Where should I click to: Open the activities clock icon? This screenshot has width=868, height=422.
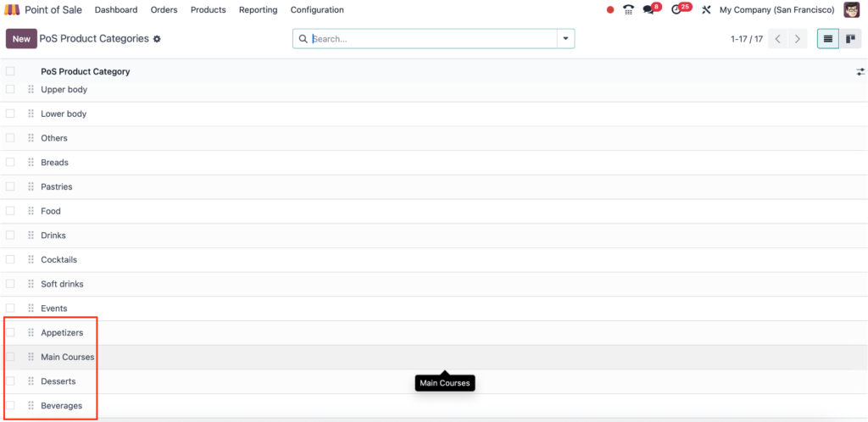tap(676, 10)
